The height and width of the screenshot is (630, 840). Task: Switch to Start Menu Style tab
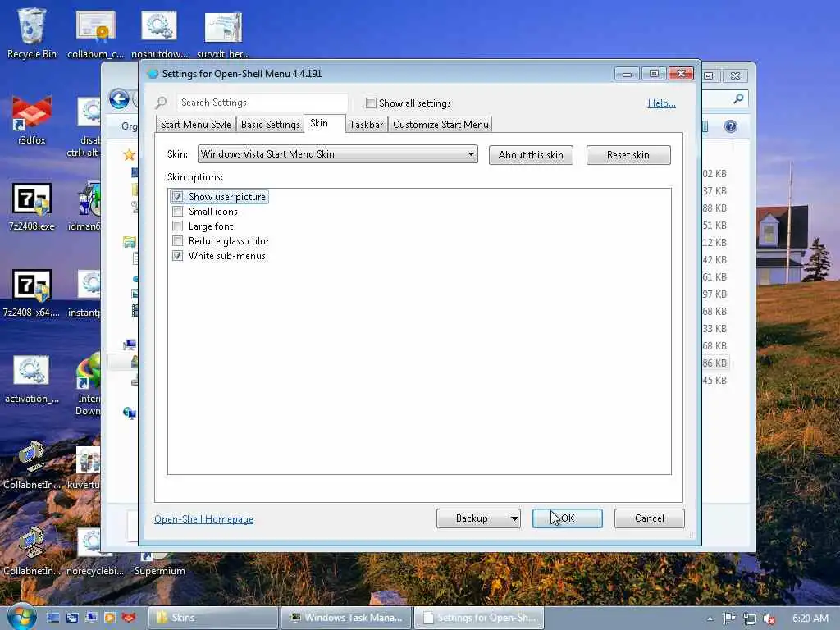click(x=195, y=125)
